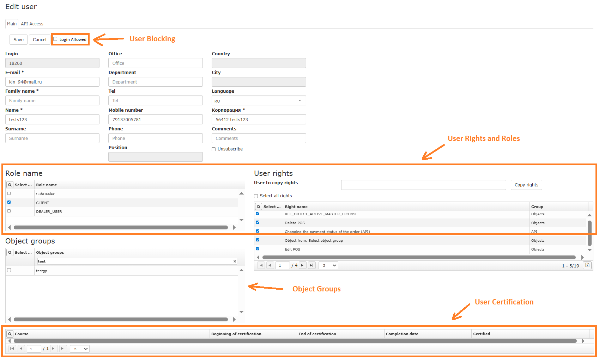This screenshot has width=599, height=364.
Task: Enable the Unsubscribe checkbox
Action: [214, 149]
